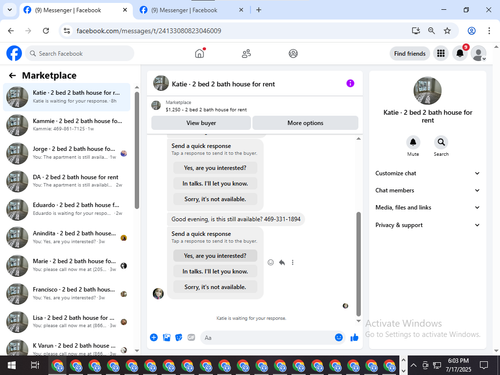Viewport: 500px width, 375px height.
Task: Switch to the first Messenger tab
Action: point(75,10)
